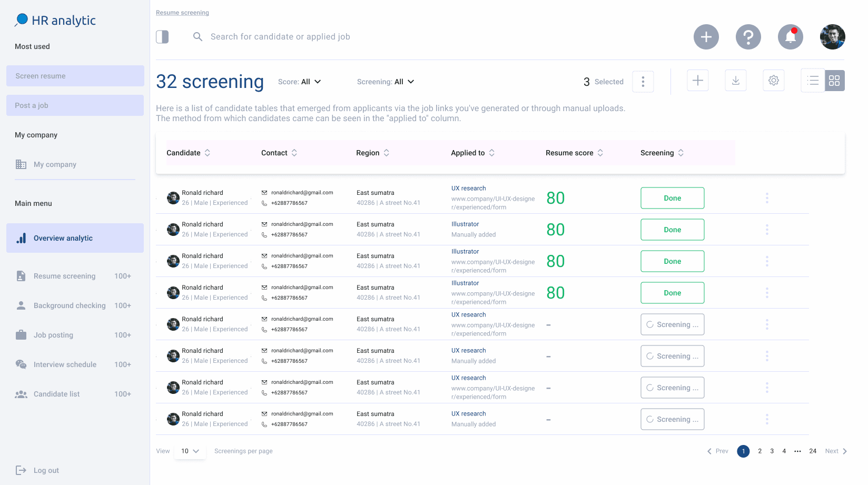Select Interview schedule menu item
Image resolution: width=868 pixels, height=485 pixels.
(x=65, y=364)
